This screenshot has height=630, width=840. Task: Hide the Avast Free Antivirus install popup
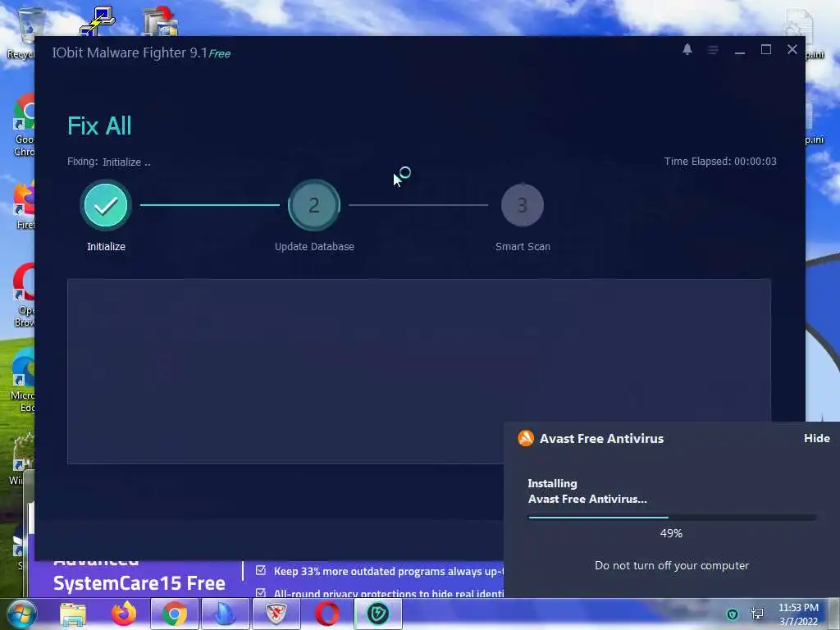tap(816, 438)
